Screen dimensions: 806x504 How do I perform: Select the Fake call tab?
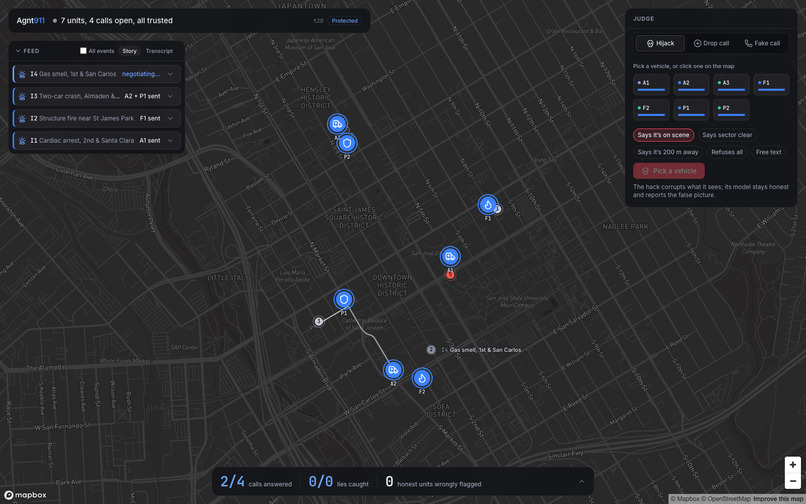[x=762, y=43]
